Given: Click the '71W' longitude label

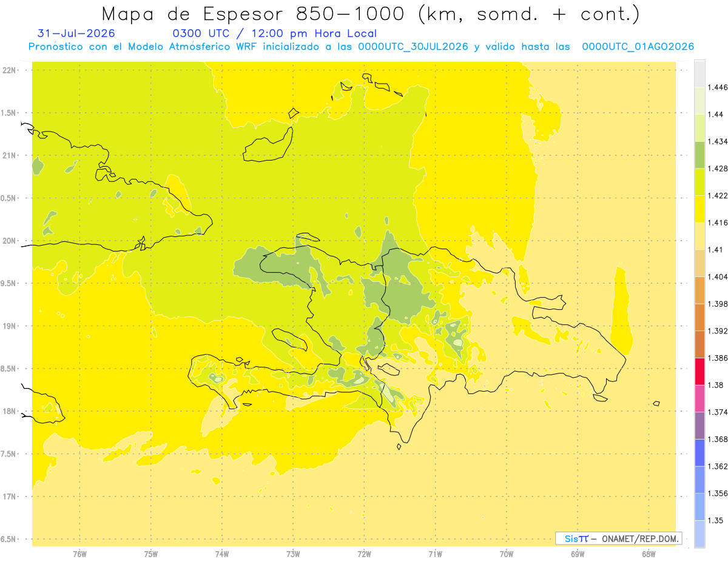Looking at the screenshot, I should tap(435, 554).
